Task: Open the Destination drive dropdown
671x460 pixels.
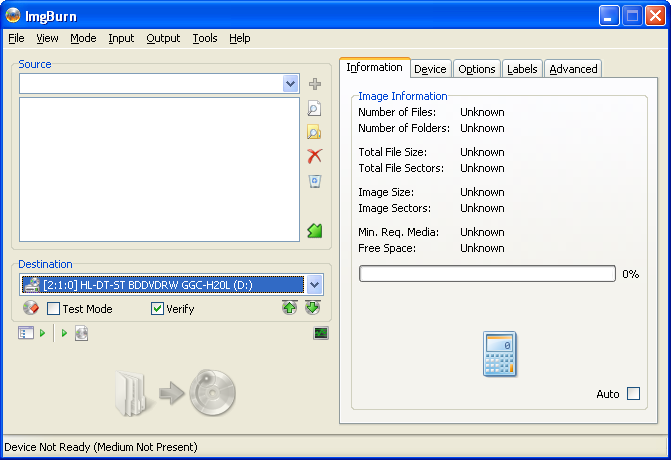Action: (x=313, y=284)
